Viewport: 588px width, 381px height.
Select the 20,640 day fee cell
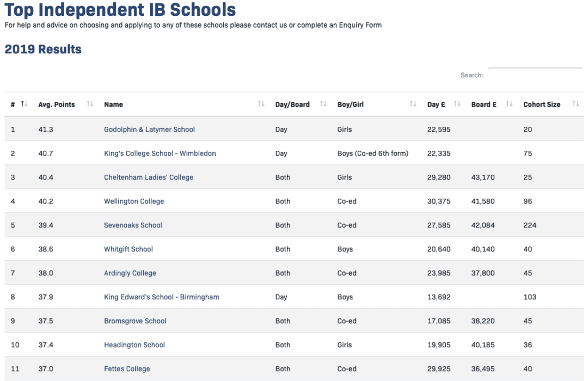(439, 249)
